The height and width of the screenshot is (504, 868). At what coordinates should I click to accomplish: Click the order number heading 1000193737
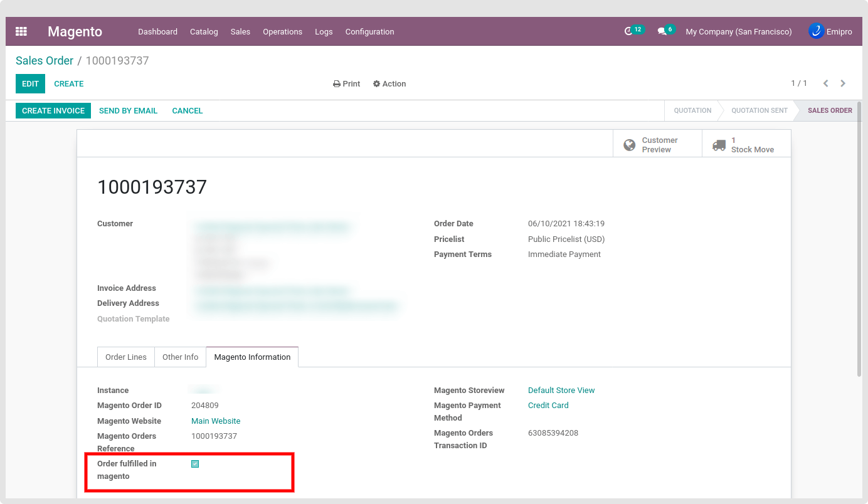152,187
